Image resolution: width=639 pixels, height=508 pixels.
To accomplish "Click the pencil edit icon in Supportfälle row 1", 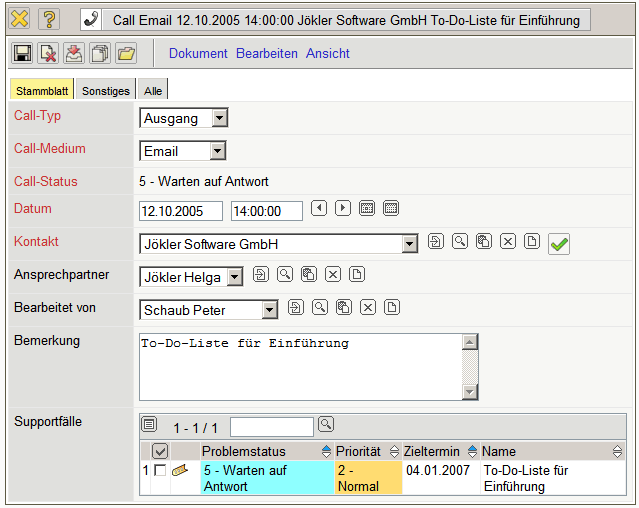I will pos(180,469).
